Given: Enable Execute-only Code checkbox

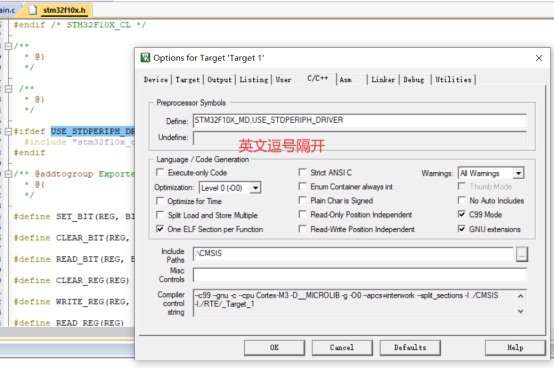Looking at the screenshot, I should (160, 172).
